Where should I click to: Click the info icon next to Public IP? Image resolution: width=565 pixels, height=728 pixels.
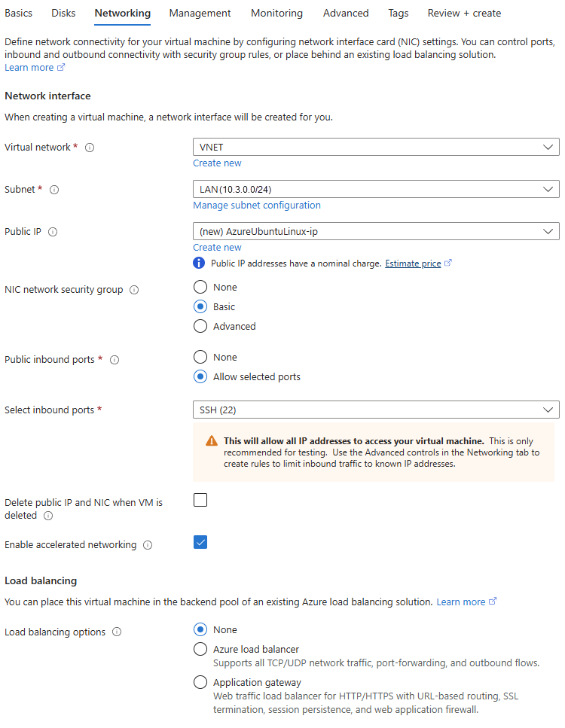[x=53, y=232]
